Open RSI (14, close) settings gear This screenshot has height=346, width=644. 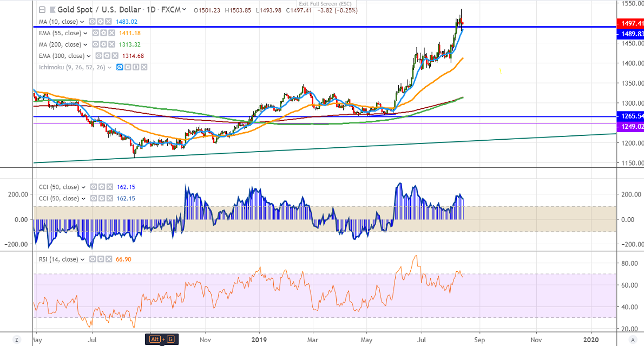pos(101,259)
